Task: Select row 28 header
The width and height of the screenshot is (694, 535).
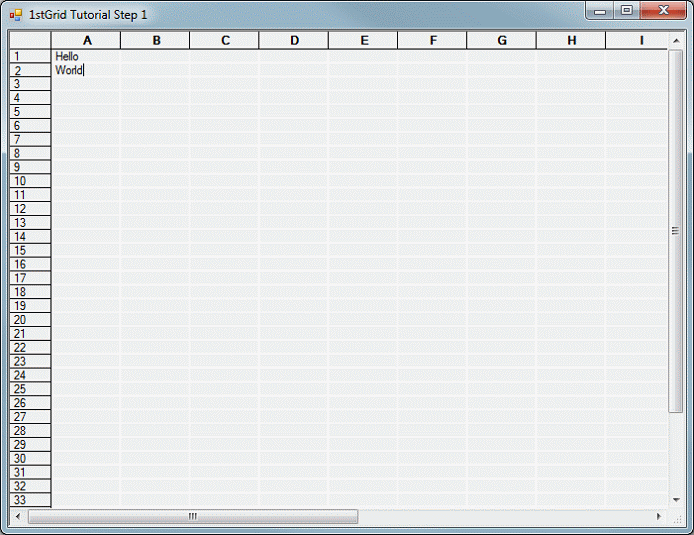Action: 30,431
